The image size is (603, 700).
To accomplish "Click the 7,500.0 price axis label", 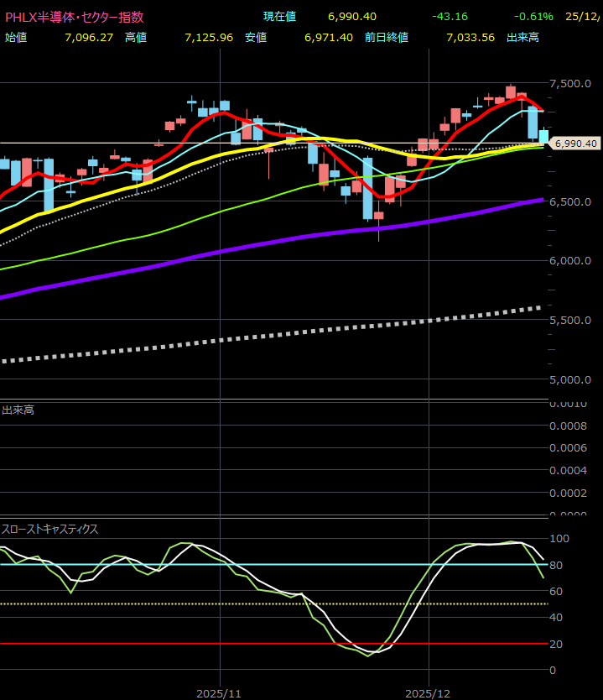I will pyautogui.click(x=571, y=84).
